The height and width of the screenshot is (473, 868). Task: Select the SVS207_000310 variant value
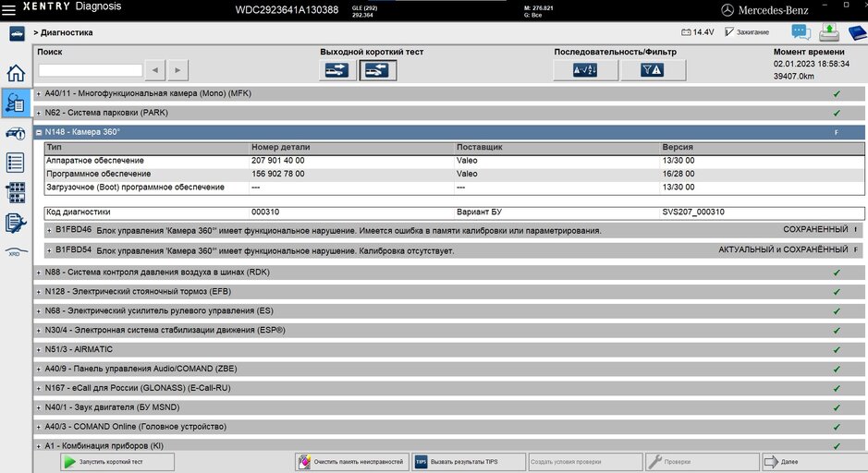(693, 212)
